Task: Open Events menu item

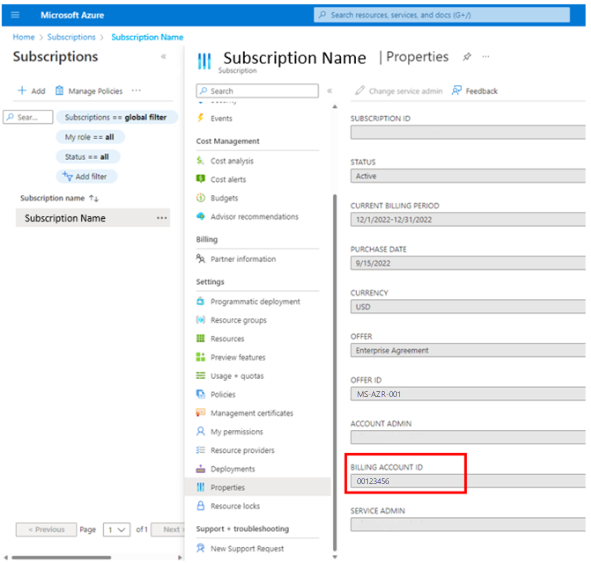Action: point(221,118)
